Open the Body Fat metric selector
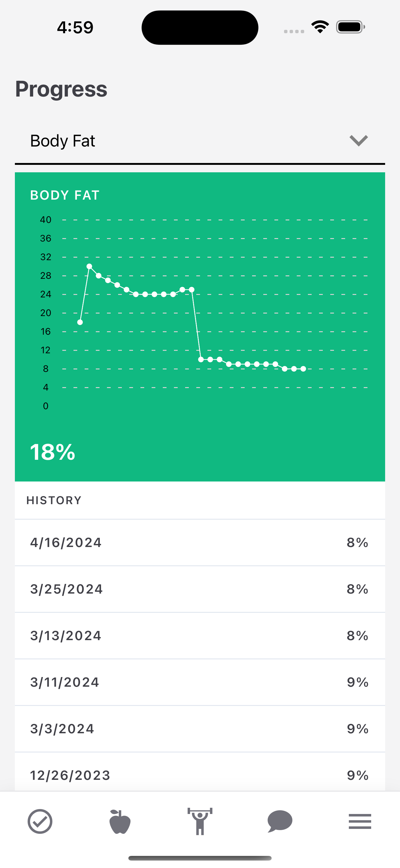400x868 pixels. pyautogui.click(x=200, y=141)
